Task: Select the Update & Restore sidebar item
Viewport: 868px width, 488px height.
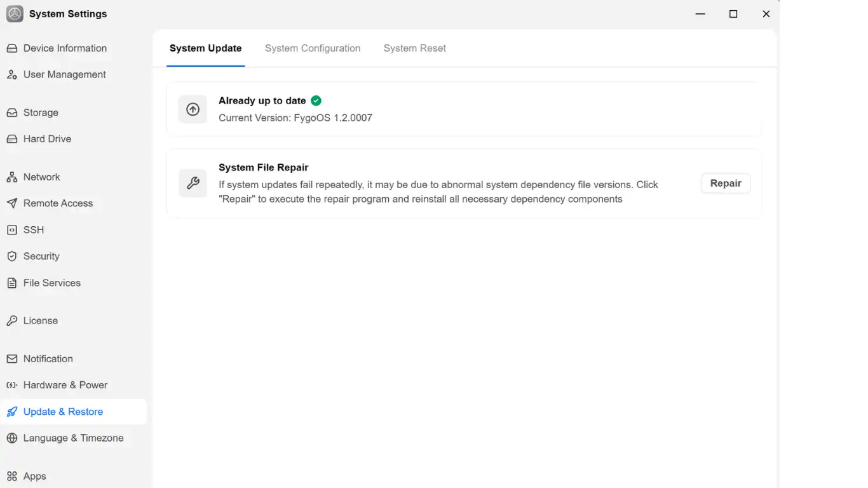Action: 74,412
